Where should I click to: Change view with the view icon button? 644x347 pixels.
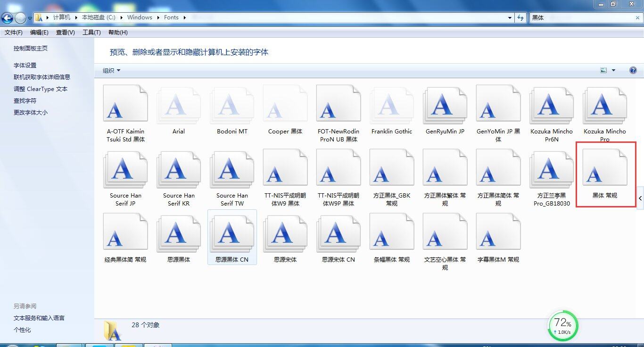tap(603, 70)
